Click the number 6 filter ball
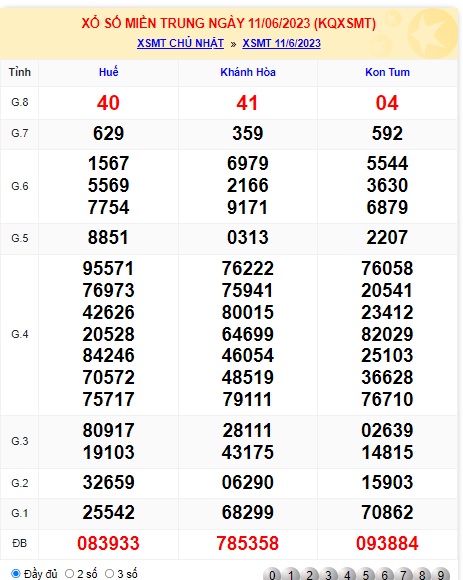 pyautogui.click(x=385, y=574)
